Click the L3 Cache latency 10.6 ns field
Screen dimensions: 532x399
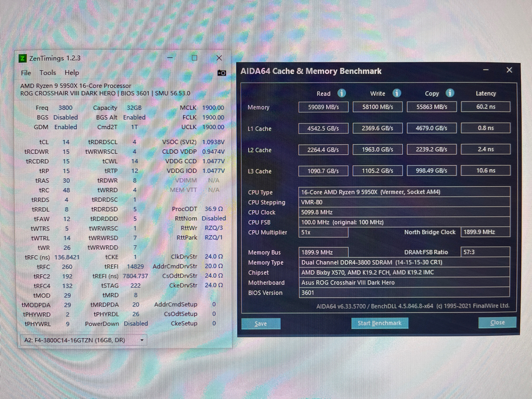click(x=485, y=170)
